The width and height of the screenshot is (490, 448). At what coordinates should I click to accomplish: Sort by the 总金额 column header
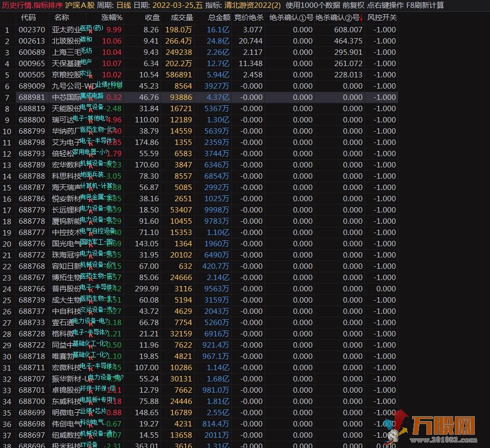(x=220, y=18)
